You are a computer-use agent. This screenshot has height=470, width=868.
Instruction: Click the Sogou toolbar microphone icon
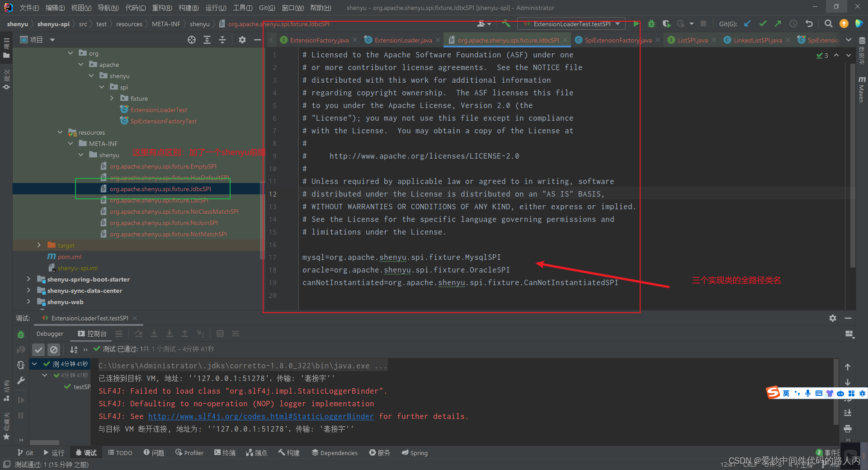pos(808,393)
